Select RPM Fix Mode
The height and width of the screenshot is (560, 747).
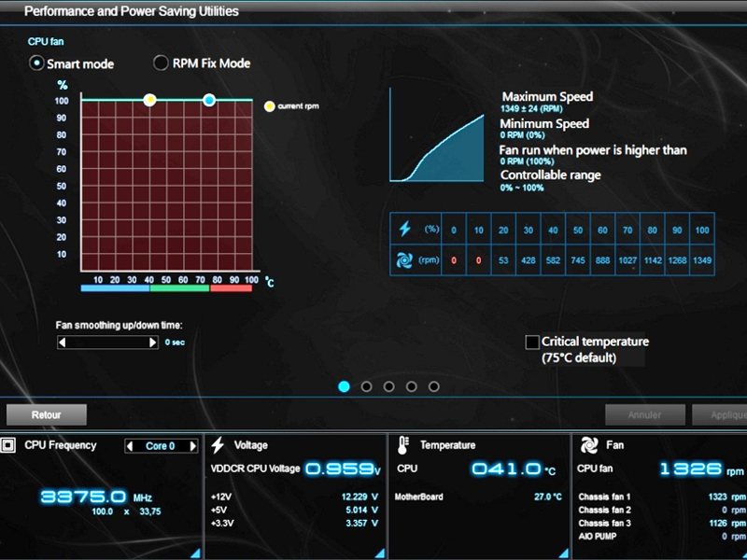[161, 63]
